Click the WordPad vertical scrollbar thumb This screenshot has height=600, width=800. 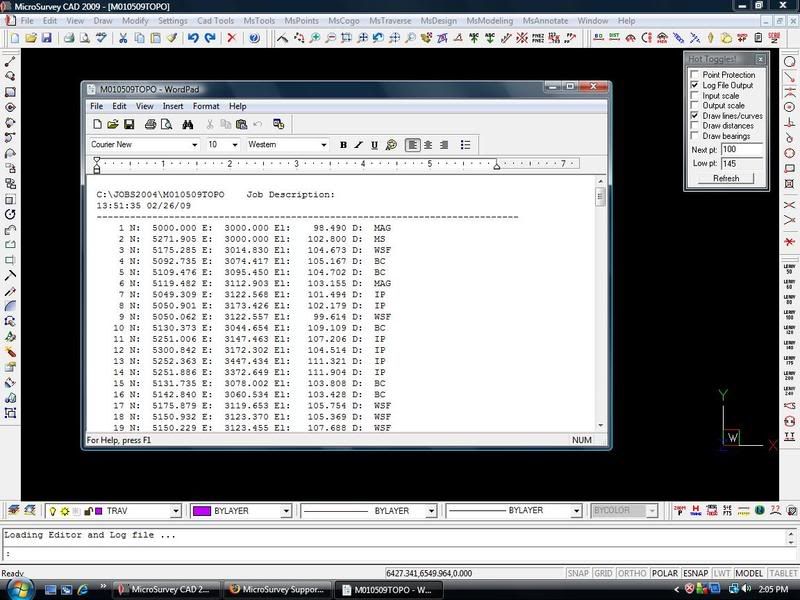tap(600, 196)
